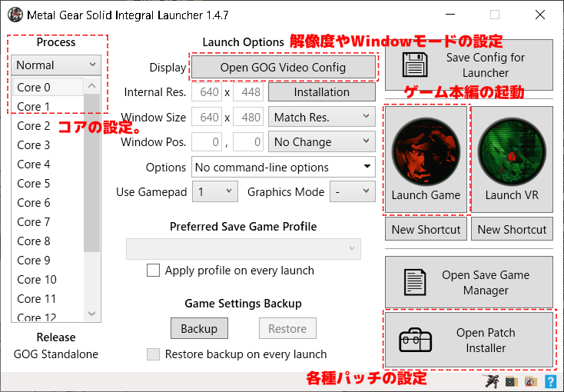Open the blue game folder icon
The image size is (564, 392).
512,381
